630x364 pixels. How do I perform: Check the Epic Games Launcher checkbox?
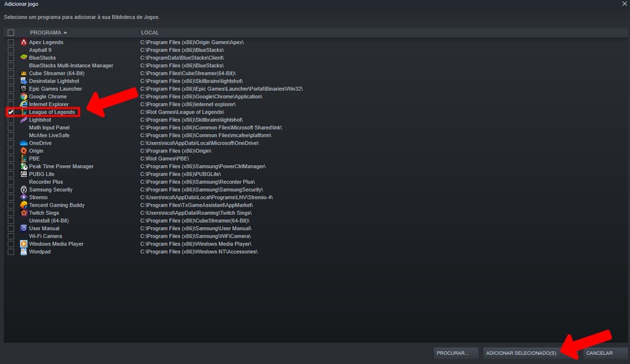pyautogui.click(x=11, y=89)
